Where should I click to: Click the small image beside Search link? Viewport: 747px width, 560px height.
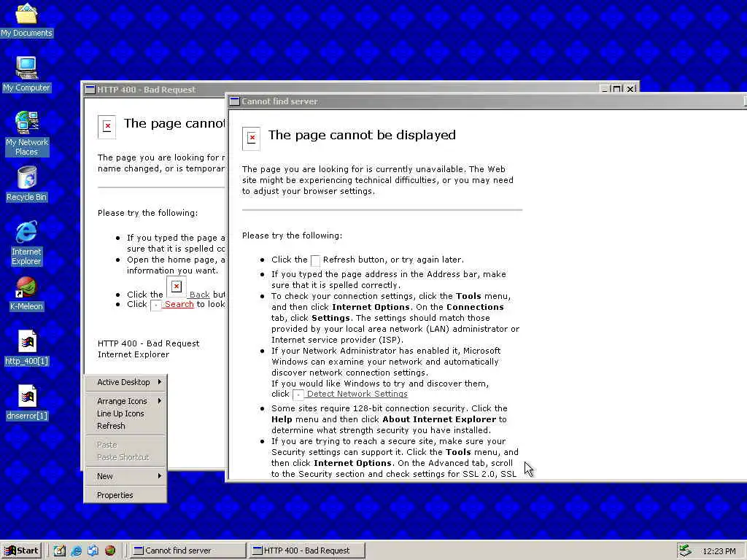(156, 306)
